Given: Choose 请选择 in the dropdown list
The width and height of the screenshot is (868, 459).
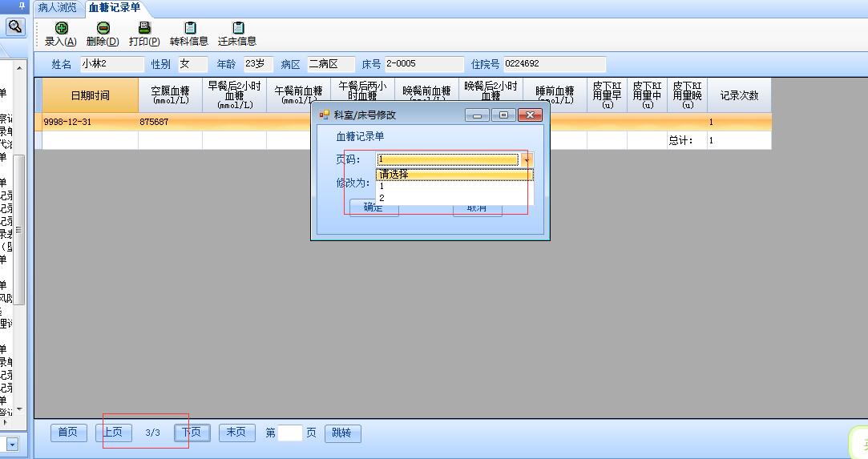Looking at the screenshot, I should point(454,175).
